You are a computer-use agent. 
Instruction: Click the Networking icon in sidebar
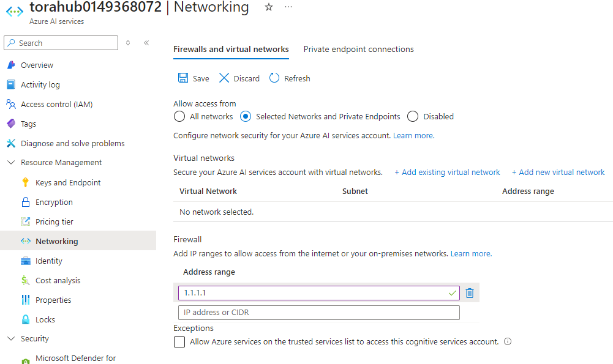[25, 241]
